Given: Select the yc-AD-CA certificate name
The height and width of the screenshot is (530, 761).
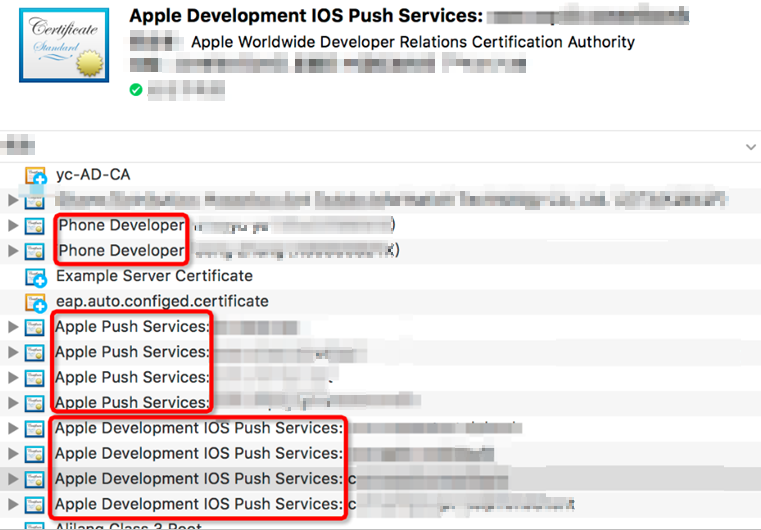Looking at the screenshot, I should click(x=93, y=175).
